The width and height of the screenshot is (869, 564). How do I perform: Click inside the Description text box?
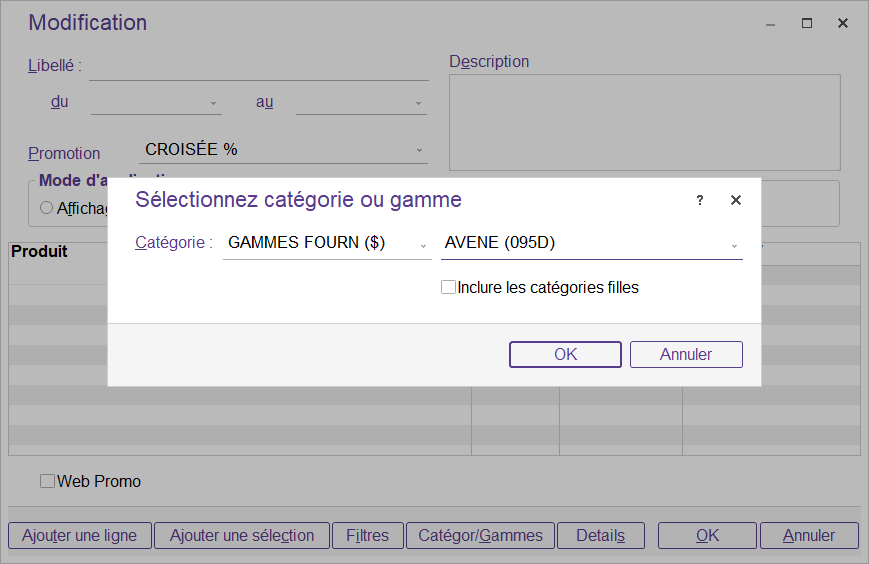644,122
